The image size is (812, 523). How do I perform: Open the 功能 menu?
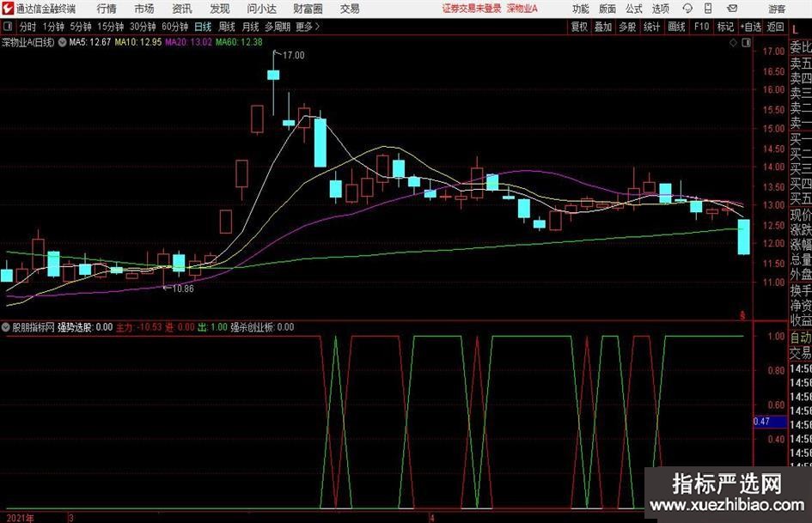[581, 9]
